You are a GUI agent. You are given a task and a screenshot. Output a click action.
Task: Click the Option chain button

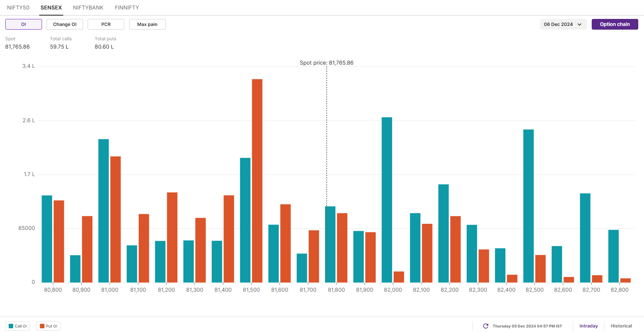[x=615, y=24]
